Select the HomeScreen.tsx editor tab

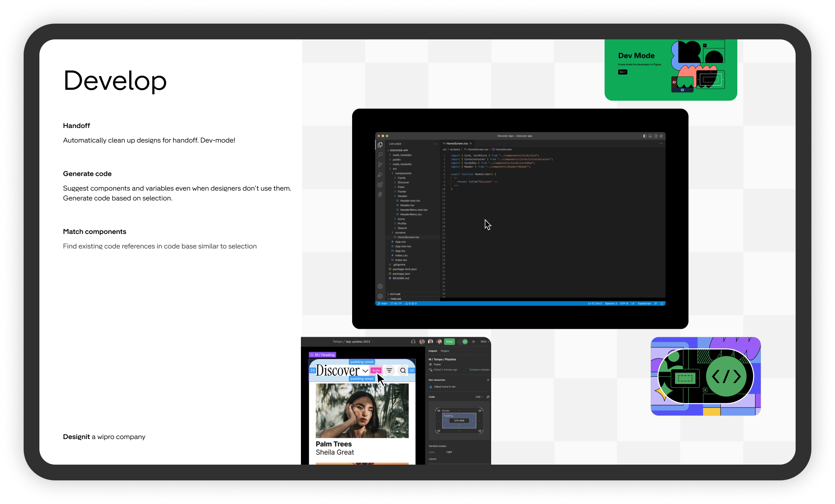coord(457,144)
